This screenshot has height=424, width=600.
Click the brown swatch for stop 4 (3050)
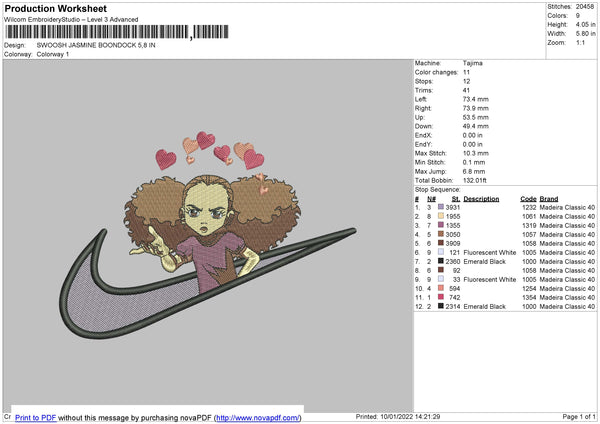(441, 234)
